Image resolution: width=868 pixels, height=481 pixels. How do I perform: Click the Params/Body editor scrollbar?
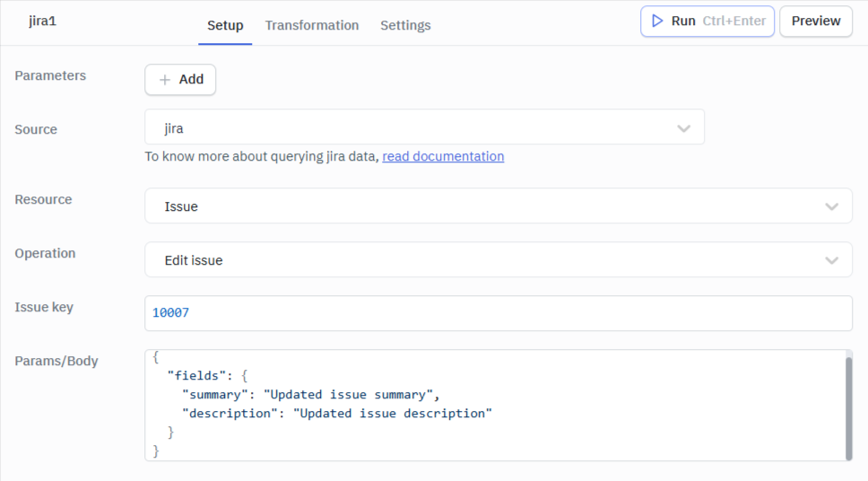[x=848, y=408]
